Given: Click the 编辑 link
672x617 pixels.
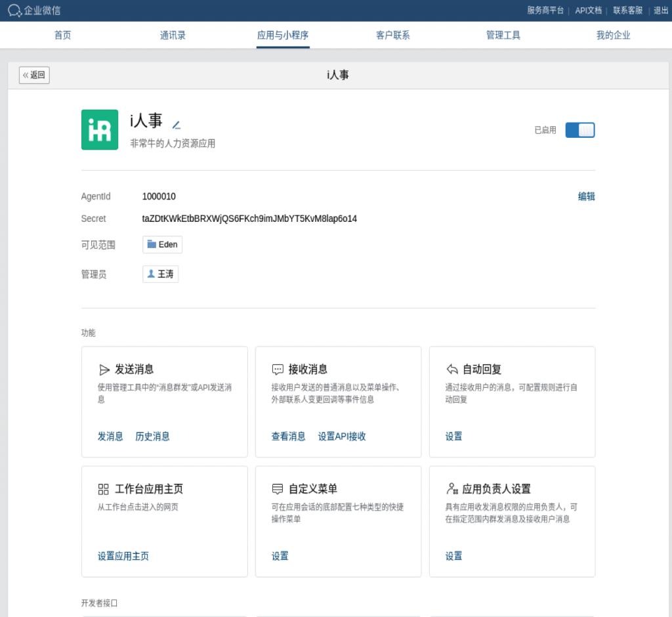Looking at the screenshot, I should tap(586, 196).
